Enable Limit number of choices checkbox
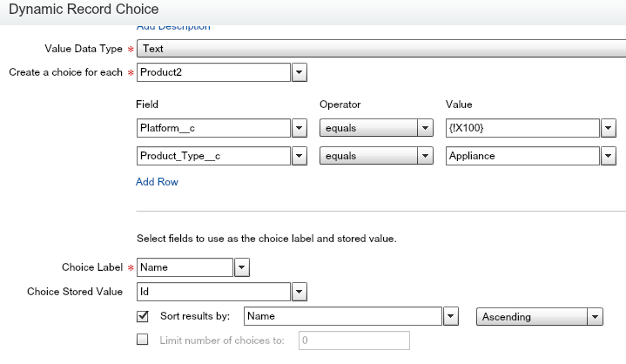626x364 pixels. [x=144, y=340]
